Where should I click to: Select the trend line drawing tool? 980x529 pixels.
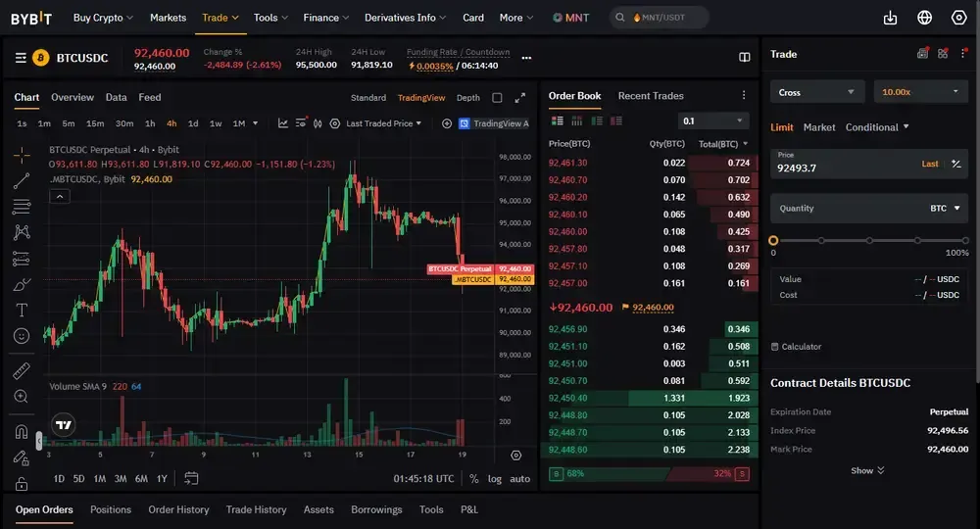22,181
